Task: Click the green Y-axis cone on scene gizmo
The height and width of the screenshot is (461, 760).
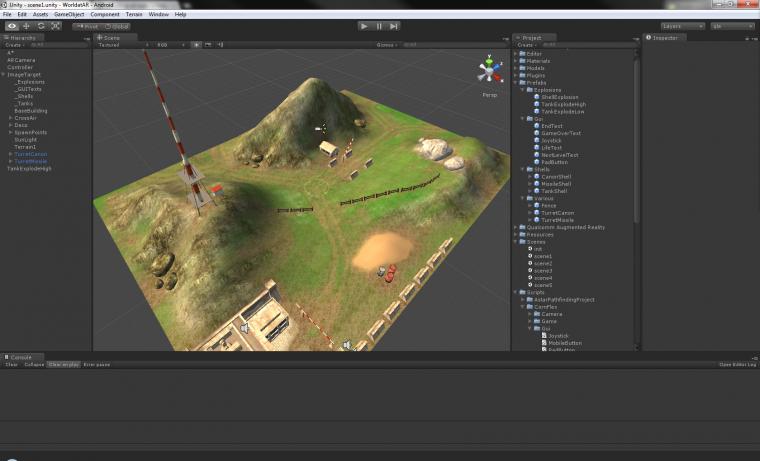Action: [x=489, y=61]
